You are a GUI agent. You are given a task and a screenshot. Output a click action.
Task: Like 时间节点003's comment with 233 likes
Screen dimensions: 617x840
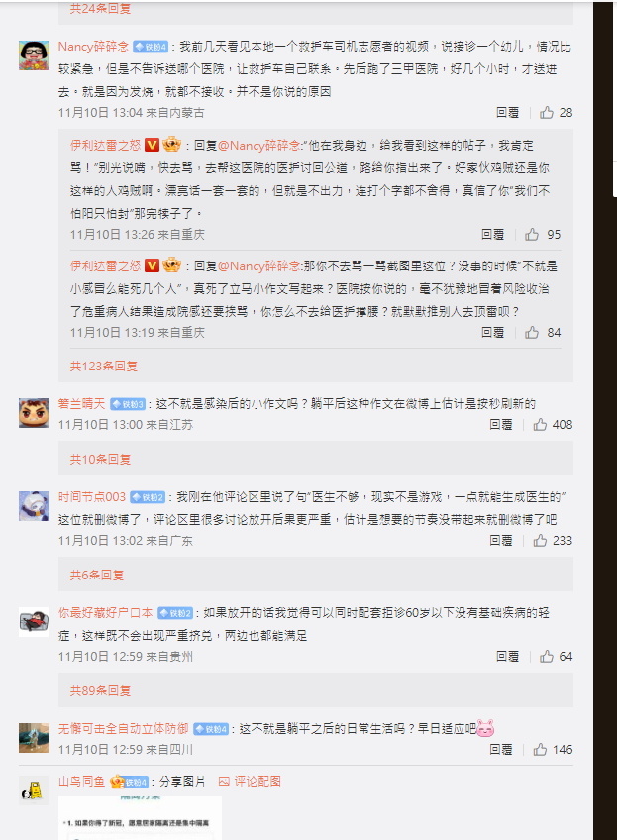click(x=540, y=541)
